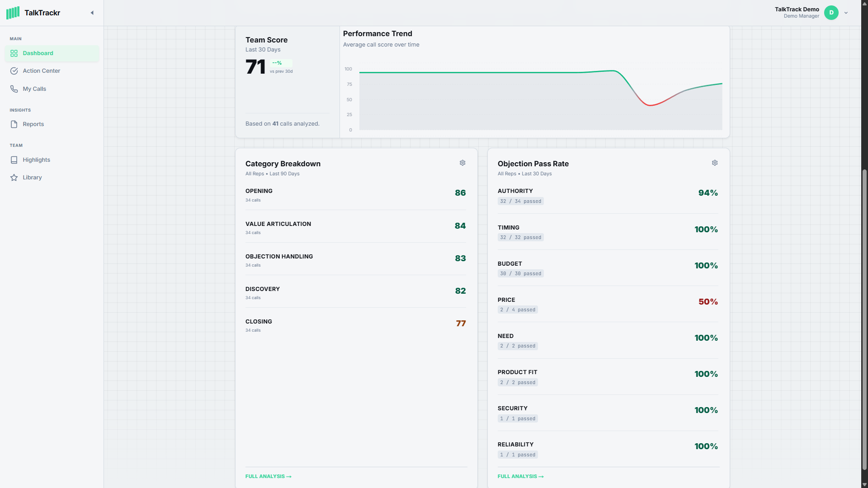The width and height of the screenshot is (868, 488).
Task: Click the Action Center checkmark icon
Action: pos(14,71)
